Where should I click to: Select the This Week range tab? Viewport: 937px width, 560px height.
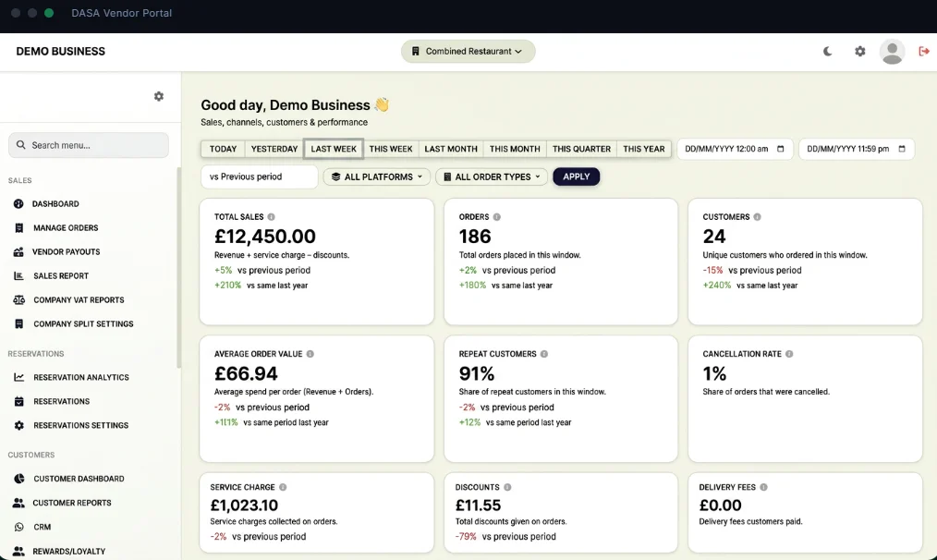[391, 149]
